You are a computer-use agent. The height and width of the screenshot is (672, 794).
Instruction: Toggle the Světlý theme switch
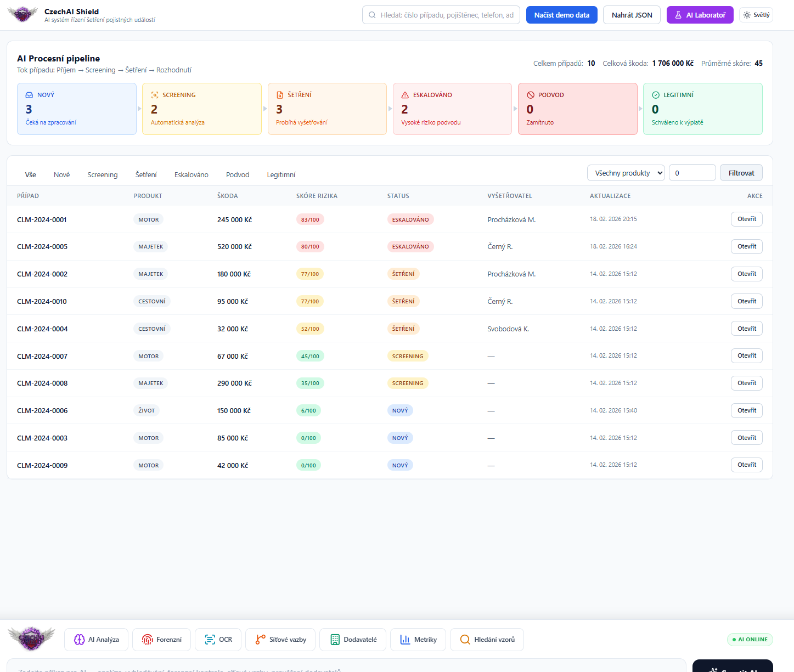[756, 15]
